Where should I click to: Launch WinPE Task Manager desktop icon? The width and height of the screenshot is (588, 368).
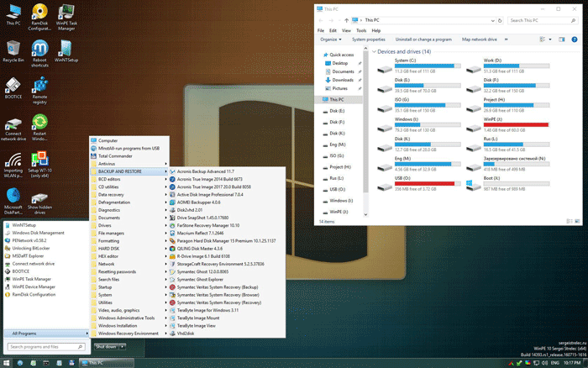(x=66, y=13)
